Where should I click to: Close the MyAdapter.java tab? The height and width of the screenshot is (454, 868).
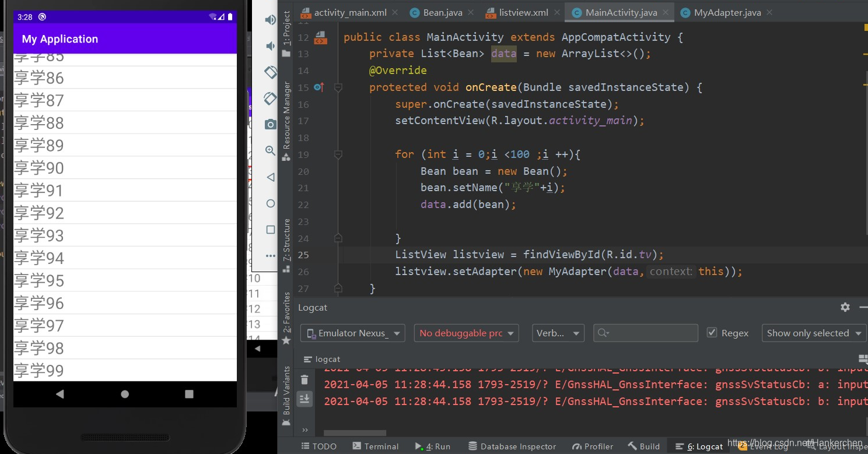point(769,12)
